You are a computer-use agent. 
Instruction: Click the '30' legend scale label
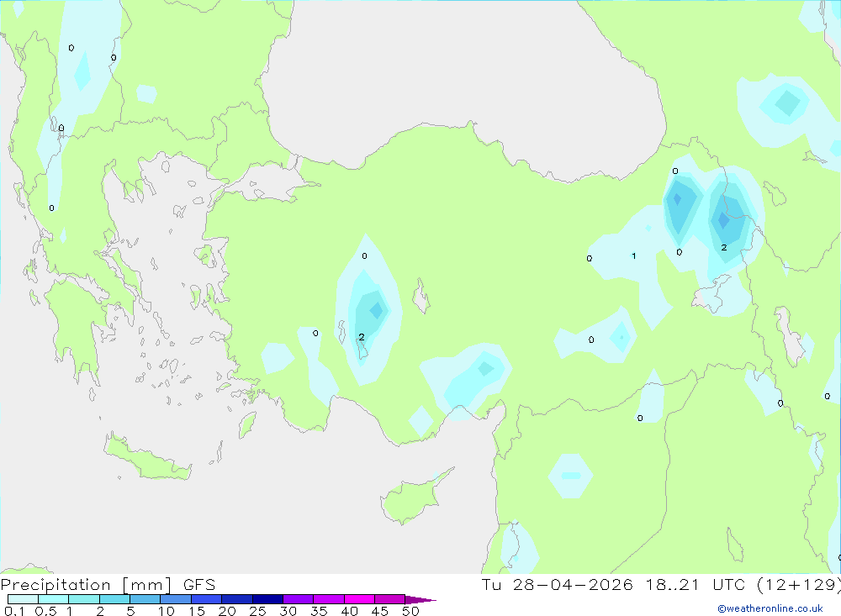[288, 611]
